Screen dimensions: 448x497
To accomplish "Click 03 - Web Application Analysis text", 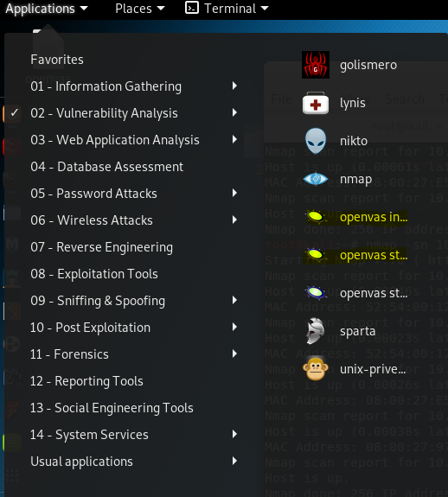I will click(115, 140).
